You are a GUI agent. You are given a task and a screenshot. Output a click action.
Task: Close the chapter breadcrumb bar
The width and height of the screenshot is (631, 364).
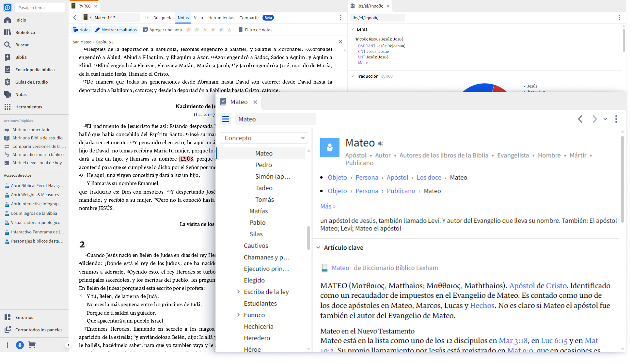click(340, 42)
